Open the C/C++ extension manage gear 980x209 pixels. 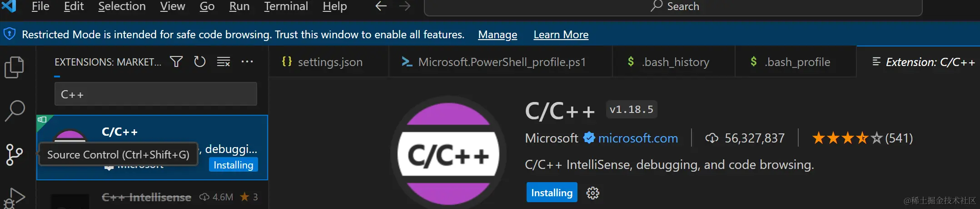[x=593, y=193]
